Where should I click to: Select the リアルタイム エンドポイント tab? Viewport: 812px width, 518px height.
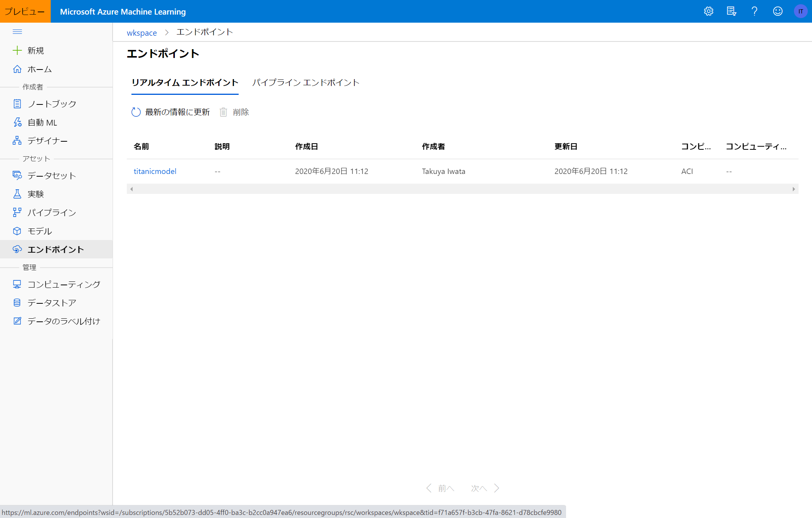185,82
